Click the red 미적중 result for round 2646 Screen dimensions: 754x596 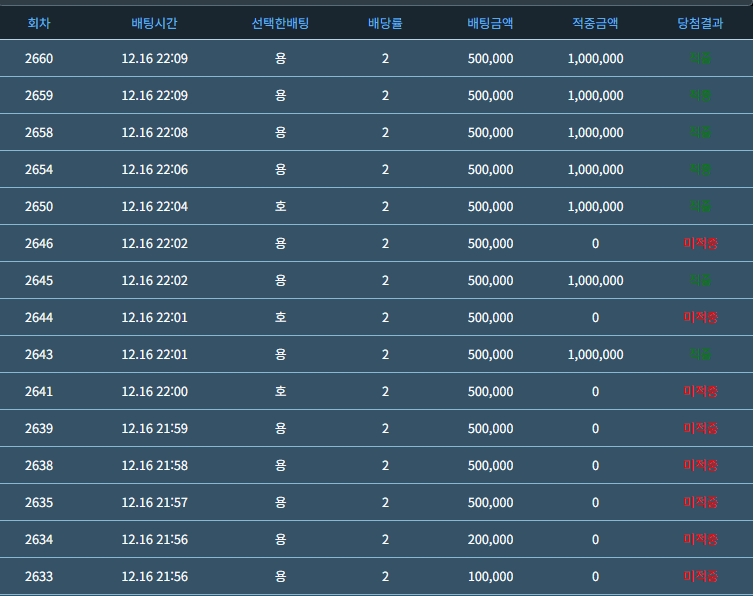(701, 244)
